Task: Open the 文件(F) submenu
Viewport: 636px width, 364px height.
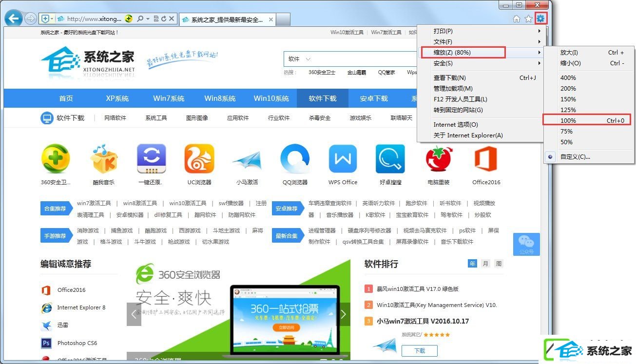Action: pos(481,42)
